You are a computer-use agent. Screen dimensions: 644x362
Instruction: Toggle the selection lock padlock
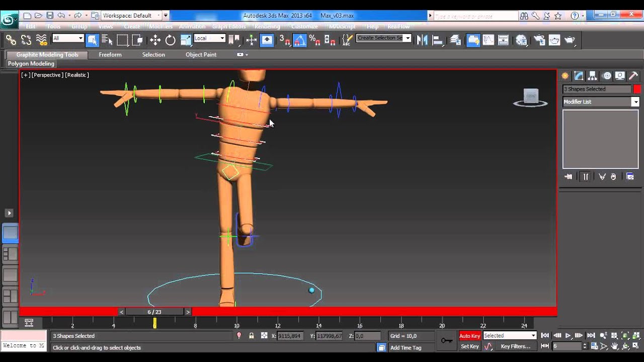[x=252, y=336]
